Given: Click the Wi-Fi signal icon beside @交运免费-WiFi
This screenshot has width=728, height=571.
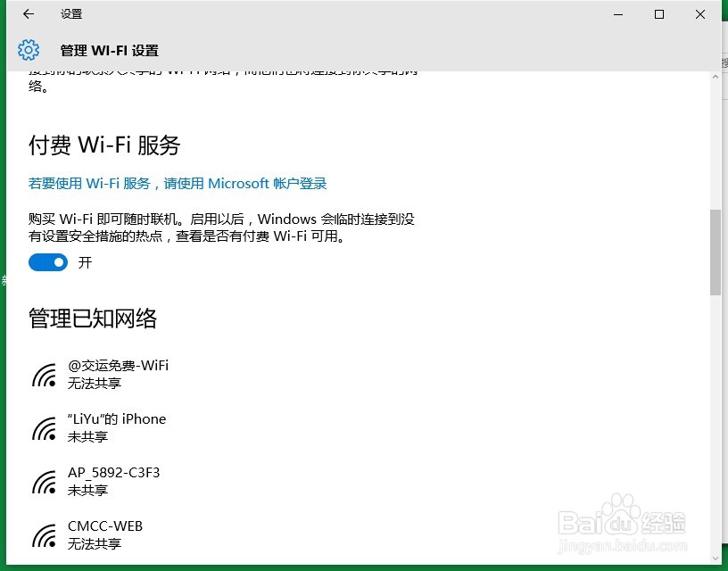Looking at the screenshot, I should [x=45, y=373].
